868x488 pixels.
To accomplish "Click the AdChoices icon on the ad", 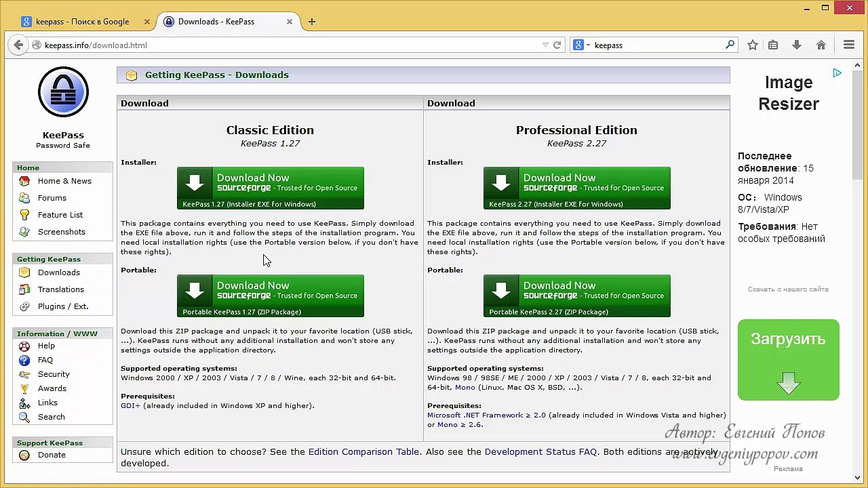I will 837,73.
